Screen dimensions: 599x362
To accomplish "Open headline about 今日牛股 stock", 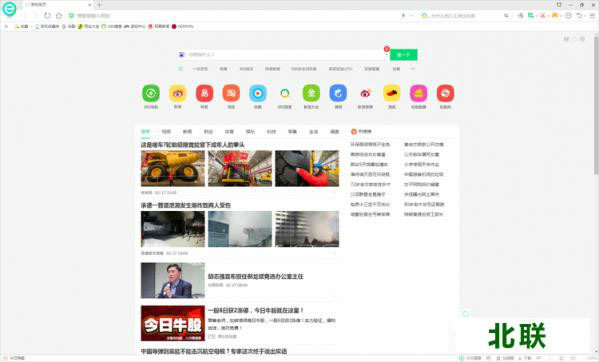I will pyautogui.click(x=256, y=310).
